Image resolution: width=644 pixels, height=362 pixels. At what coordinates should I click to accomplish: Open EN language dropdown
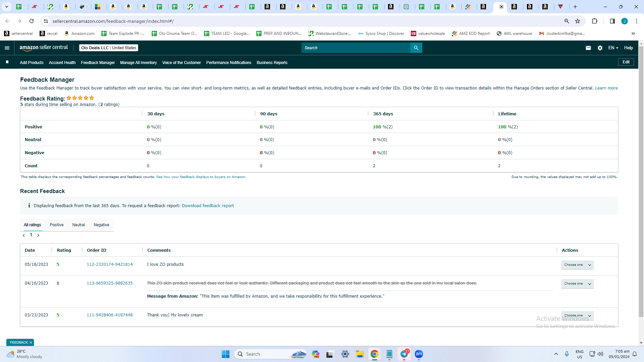point(613,48)
